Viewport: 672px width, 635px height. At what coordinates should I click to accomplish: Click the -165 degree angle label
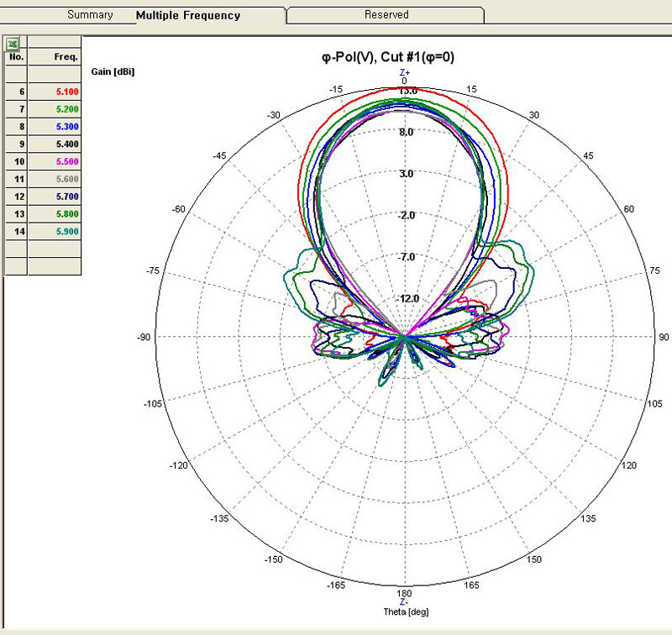coord(336,585)
